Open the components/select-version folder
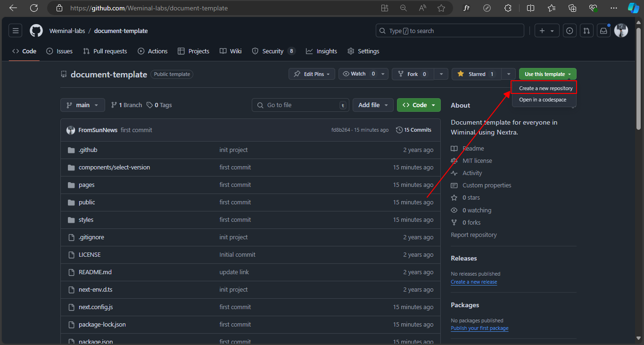The height and width of the screenshot is (345, 644). 114,167
